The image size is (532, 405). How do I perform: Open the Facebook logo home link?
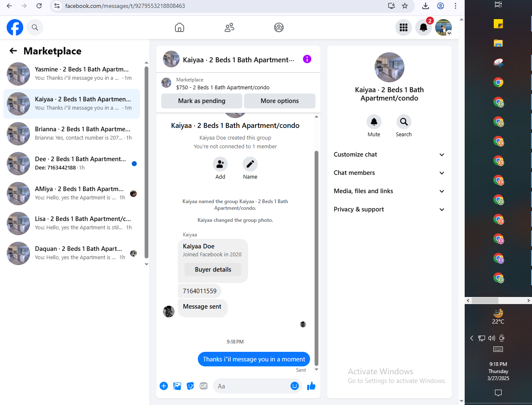coord(15,27)
